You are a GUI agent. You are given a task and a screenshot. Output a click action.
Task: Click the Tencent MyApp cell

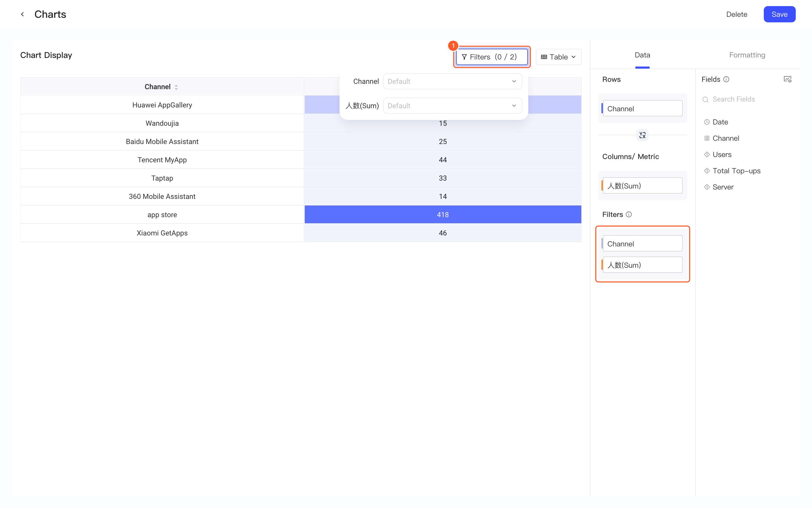(162, 160)
